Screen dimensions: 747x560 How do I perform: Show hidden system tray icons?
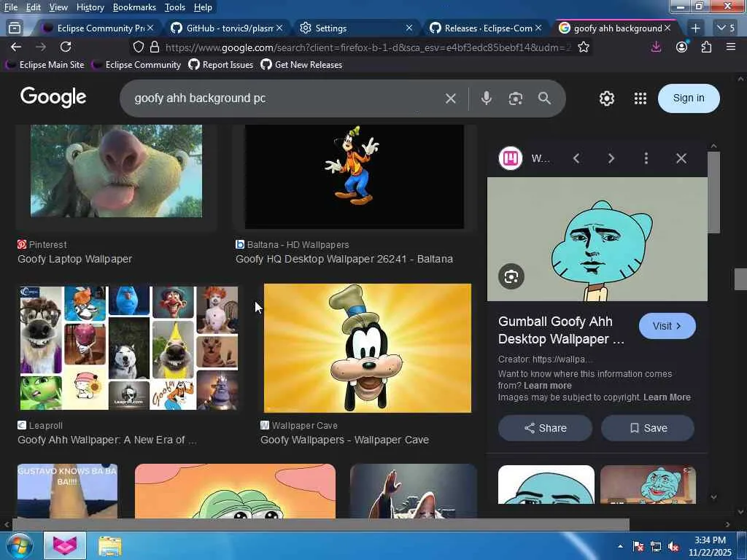(x=620, y=547)
